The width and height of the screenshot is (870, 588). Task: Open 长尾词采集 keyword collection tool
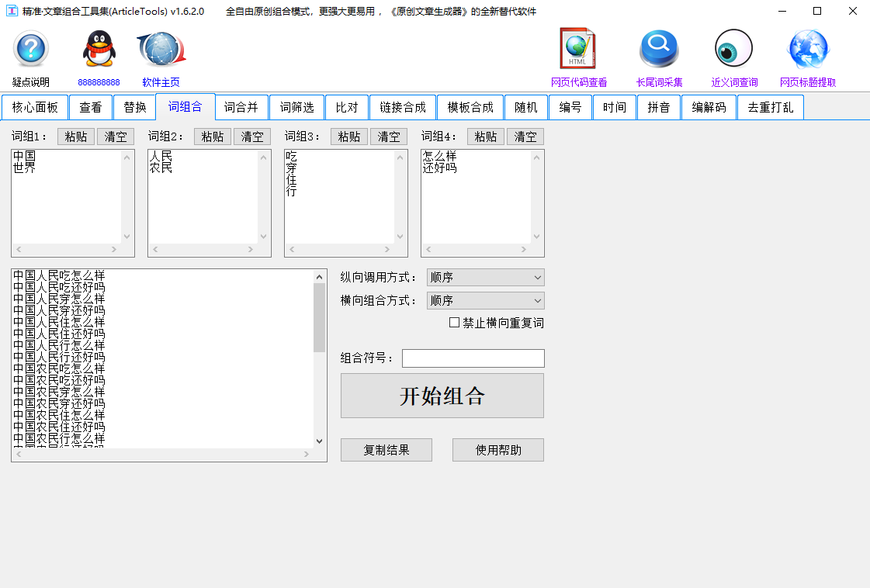[659, 51]
